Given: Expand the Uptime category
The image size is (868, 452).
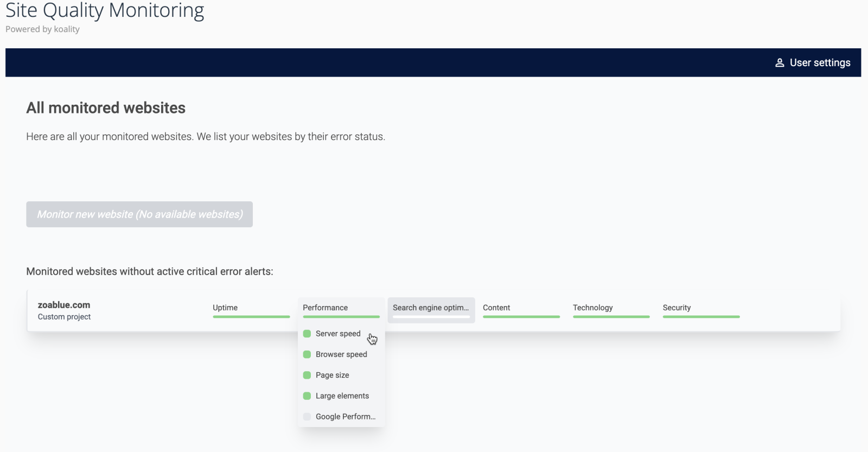Looking at the screenshot, I should pyautogui.click(x=225, y=308).
